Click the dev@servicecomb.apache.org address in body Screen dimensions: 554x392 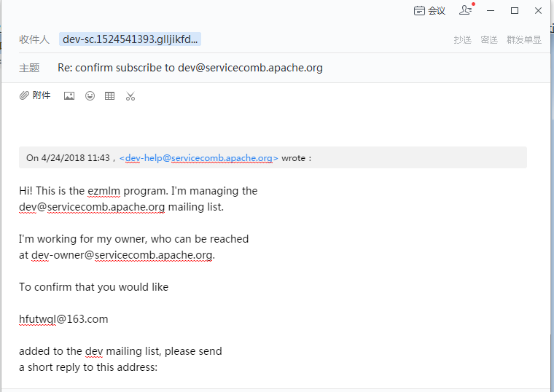(92, 207)
